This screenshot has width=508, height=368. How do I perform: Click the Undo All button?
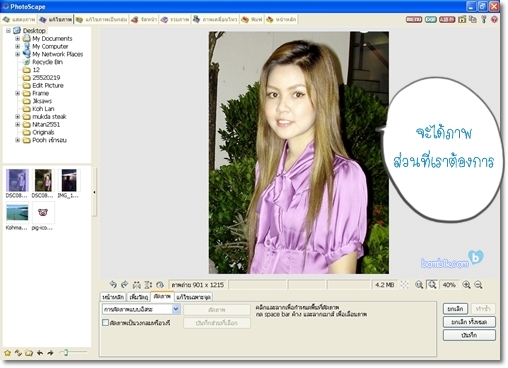pos(469,322)
